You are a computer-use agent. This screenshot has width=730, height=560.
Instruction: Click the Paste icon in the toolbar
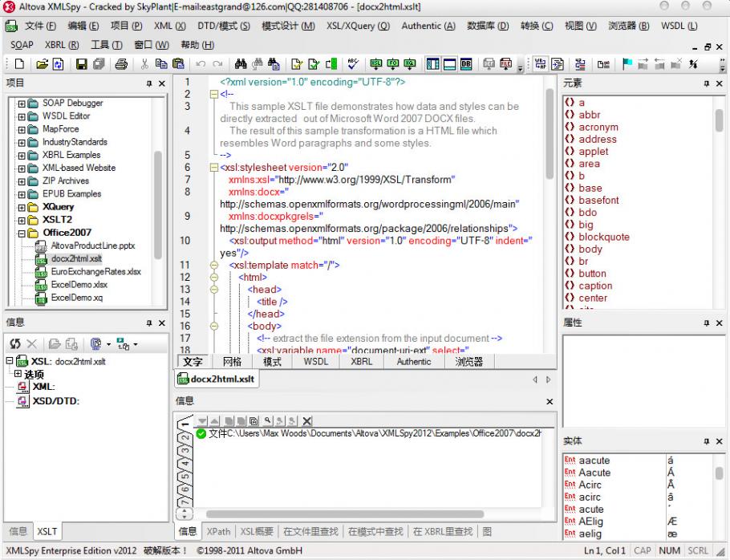pos(178,64)
